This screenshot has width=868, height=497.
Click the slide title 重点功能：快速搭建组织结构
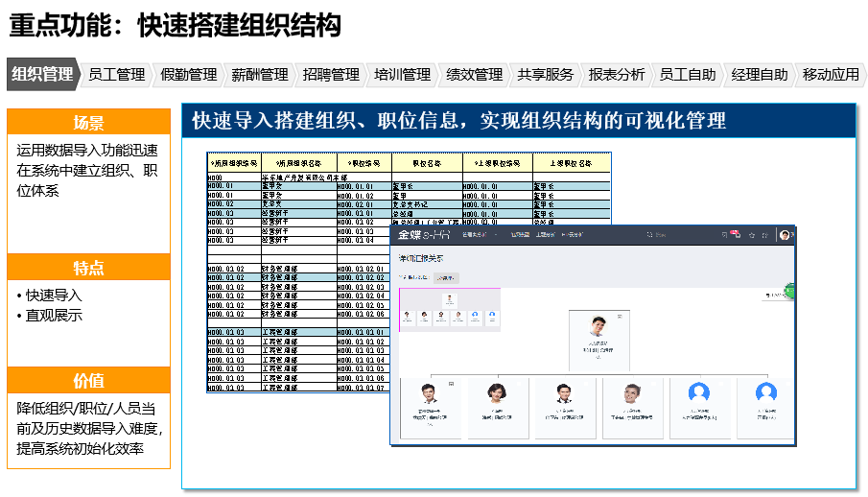pyautogui.click(x=175, y=26)
